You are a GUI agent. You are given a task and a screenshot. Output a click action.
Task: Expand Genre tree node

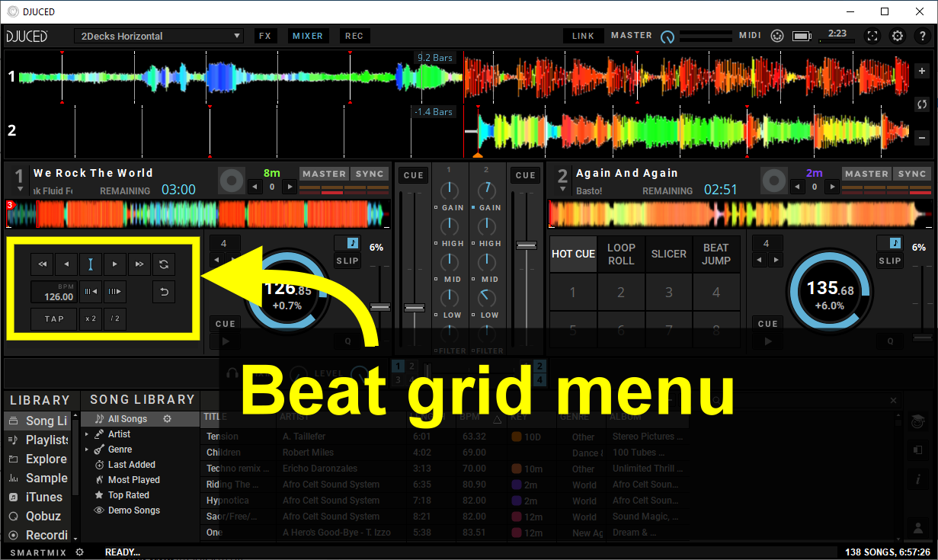coord(87,450)
